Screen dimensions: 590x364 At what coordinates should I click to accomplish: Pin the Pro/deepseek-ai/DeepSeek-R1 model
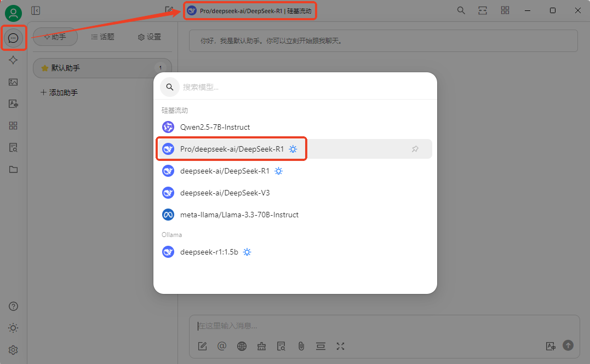tap(415, 149)
